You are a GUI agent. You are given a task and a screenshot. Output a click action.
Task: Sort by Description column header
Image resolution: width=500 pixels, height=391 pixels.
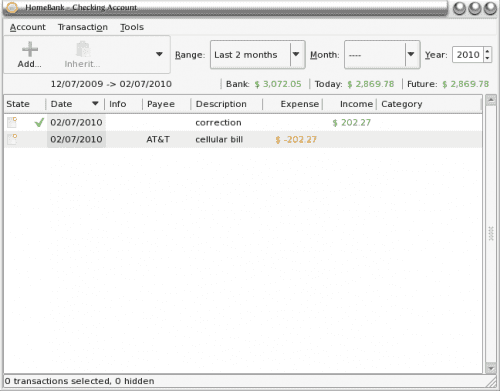pos(227,104)
